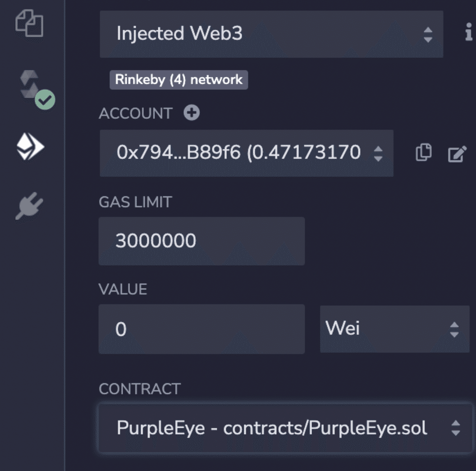Click the Rinkeby (4) network badge
This screenshot has width=476, height=471.
tap(178, 80)
